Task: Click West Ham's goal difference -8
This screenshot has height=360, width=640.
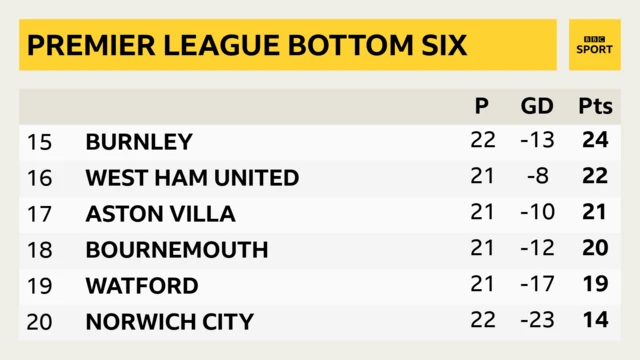Action: tap(538, 176)
